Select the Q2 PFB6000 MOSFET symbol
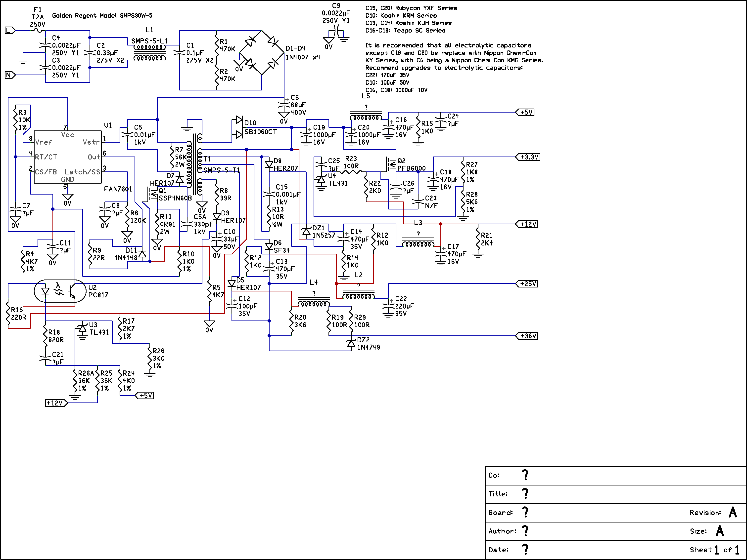Image resolution: width=747 pixels, height=560 pixels. coord(391,165)
